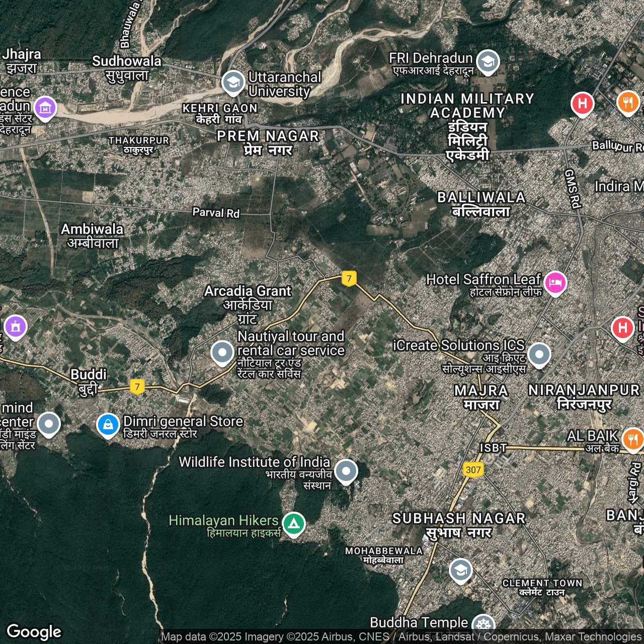Click the red hospital marker near GMS Rd

pos(582,104)
